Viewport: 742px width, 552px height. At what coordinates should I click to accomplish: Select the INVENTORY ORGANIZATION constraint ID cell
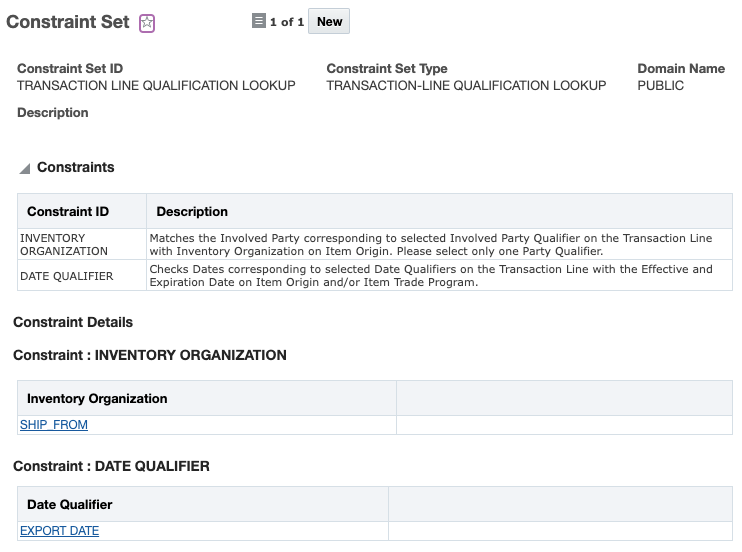[64, 245]
